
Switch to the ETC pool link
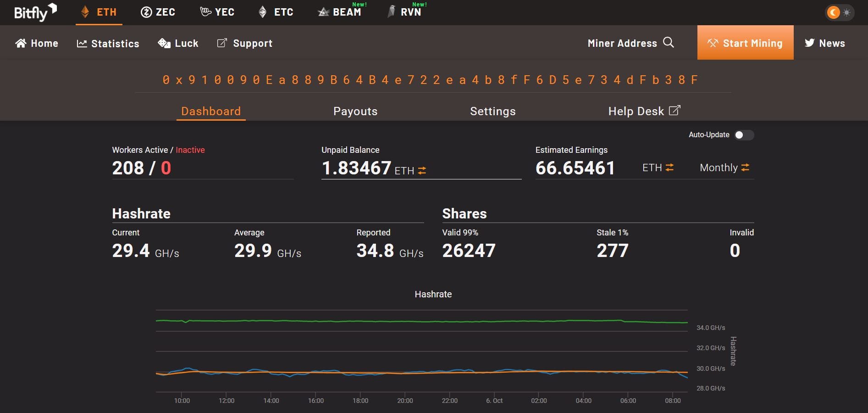point(276,12)
